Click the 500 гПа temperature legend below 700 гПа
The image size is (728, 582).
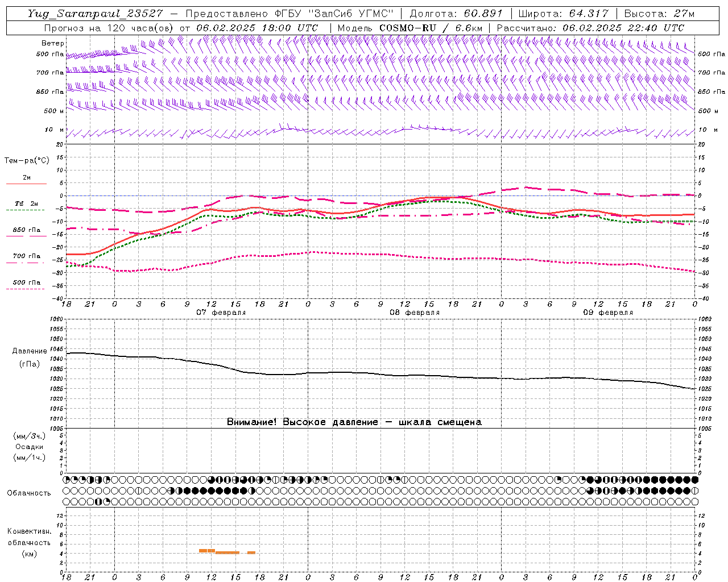pyautogui.click(x=26, y=282)
